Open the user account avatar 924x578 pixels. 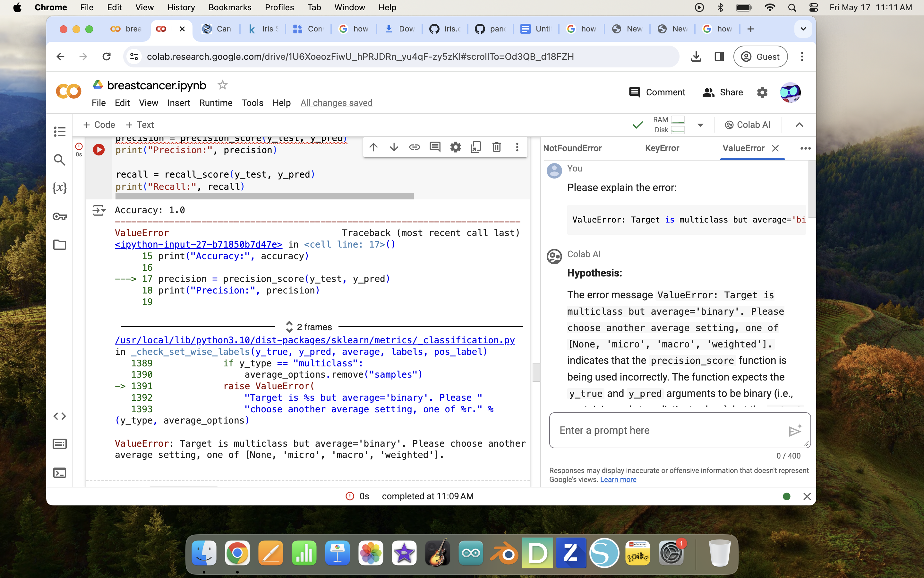point(790,92)
